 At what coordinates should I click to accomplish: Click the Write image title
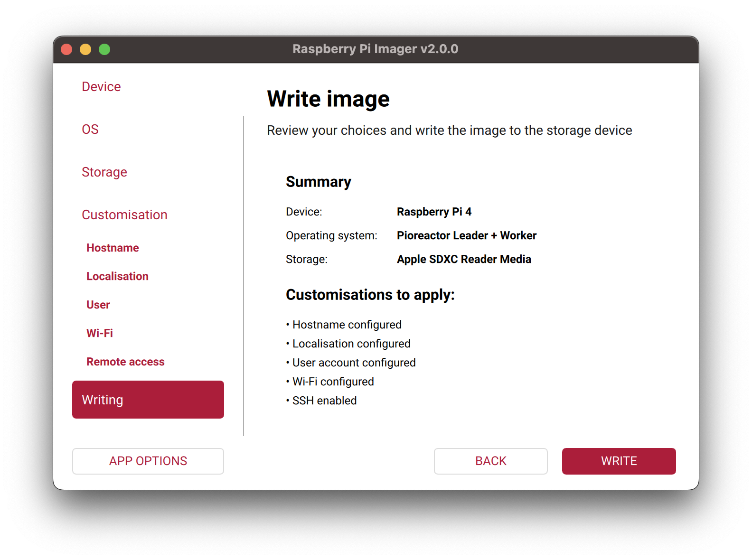328,99
